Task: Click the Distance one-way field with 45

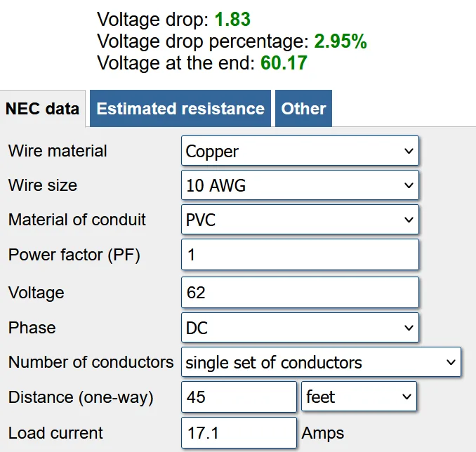Action: point(239,397)
